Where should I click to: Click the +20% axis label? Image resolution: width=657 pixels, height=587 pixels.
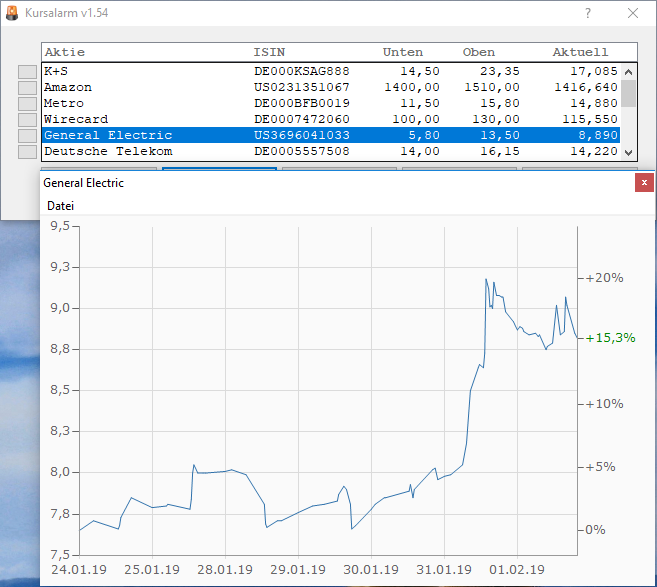coord(604,278)
